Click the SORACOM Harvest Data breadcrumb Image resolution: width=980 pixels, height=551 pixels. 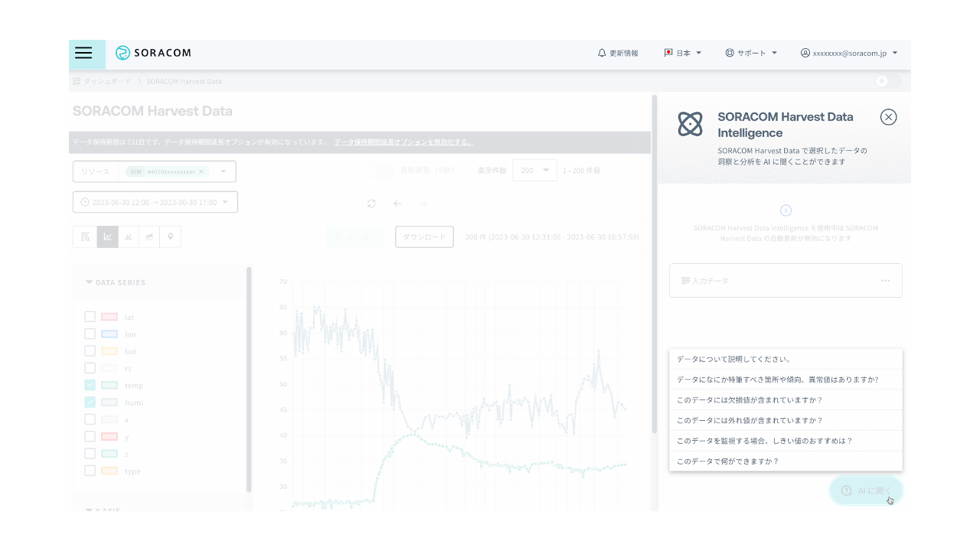point(184,81)
